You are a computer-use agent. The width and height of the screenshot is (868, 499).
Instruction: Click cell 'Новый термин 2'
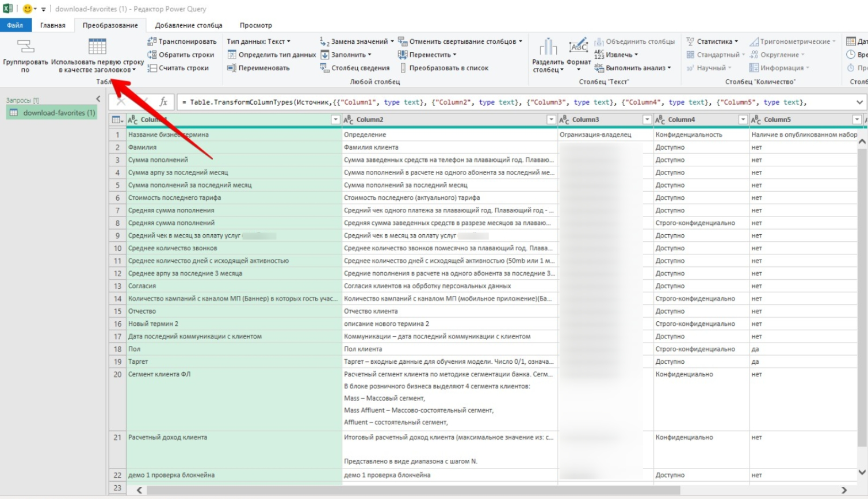(x=234, y=324)
